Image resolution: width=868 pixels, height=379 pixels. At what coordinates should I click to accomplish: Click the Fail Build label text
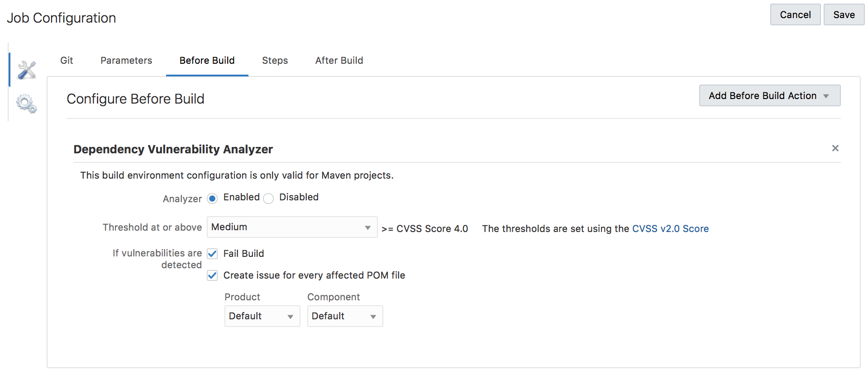(243, 254)
